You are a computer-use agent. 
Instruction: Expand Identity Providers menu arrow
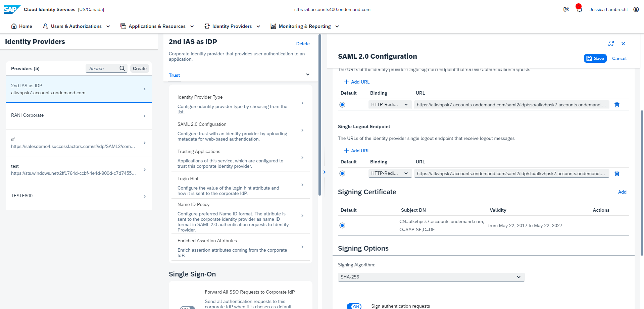[258, 27]
